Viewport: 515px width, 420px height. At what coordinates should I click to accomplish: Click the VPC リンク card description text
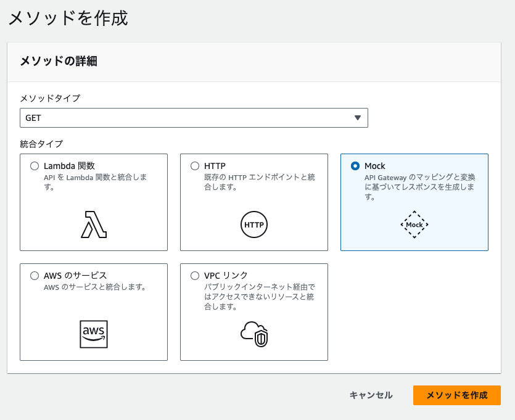(x=260, y=297)
